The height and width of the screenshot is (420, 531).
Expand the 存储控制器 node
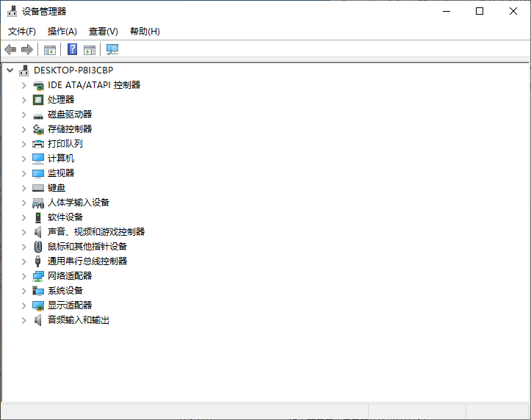point(24,129)
